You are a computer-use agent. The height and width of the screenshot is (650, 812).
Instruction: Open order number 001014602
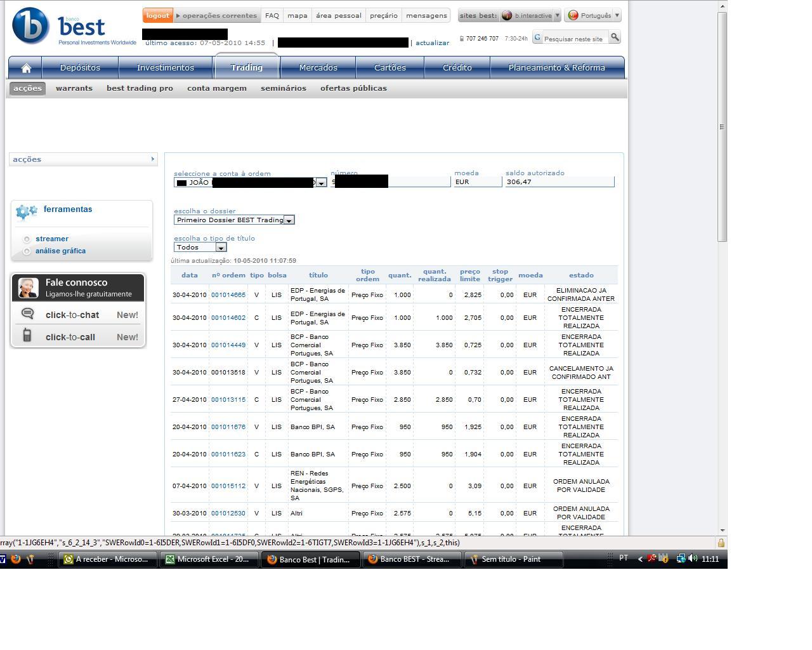point(228,317)
